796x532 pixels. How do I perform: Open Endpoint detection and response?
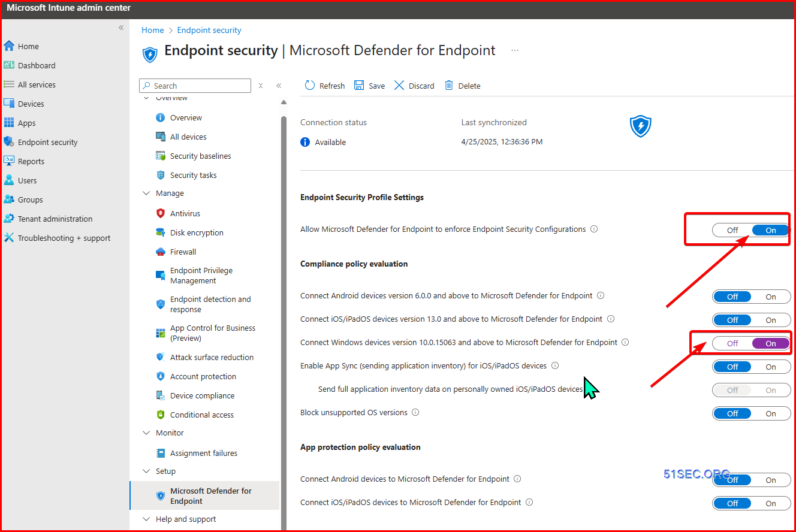pos(210,304)
